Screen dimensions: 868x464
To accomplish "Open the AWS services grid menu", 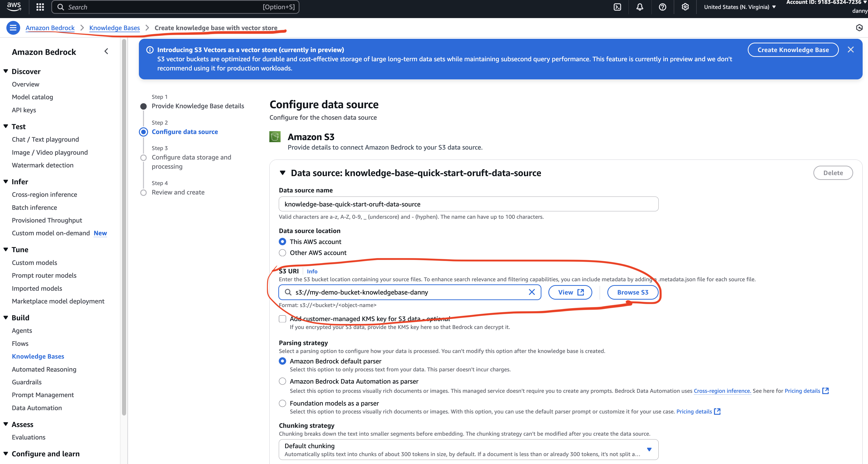I will (40, 7).
